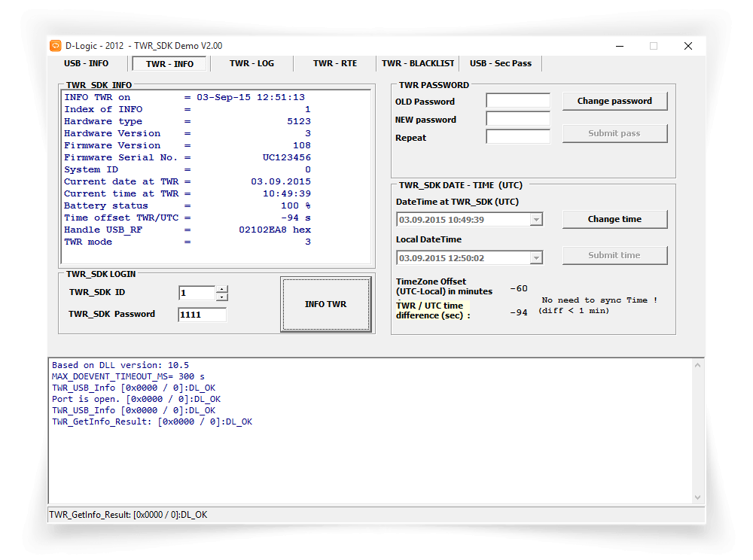The width and height of the screenshot is (753, 560).
Task: Click the Submit time button
Action: [614, 255]
